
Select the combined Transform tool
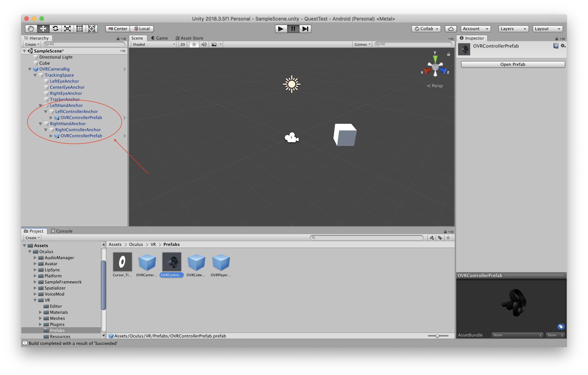[91, 29]
